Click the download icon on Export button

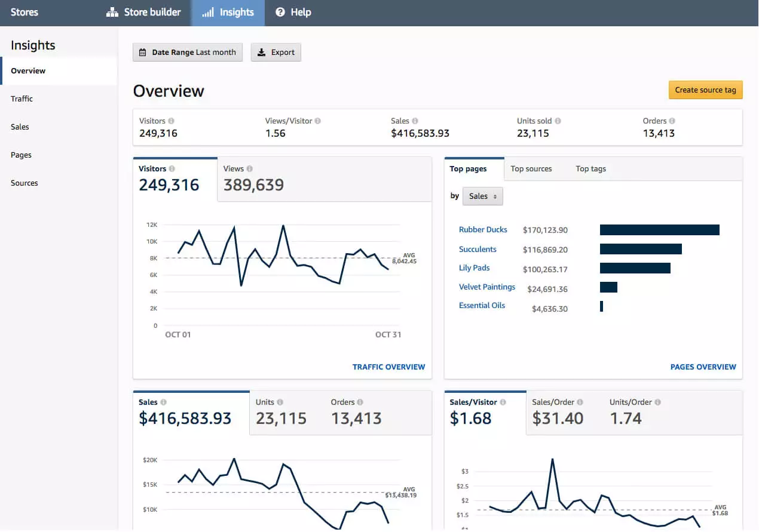261,52
